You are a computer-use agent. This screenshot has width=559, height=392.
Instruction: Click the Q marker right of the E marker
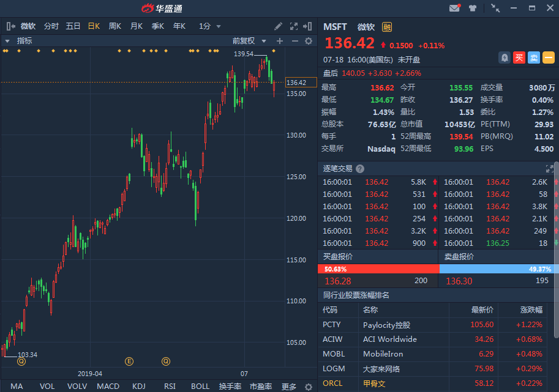[166, 361]
